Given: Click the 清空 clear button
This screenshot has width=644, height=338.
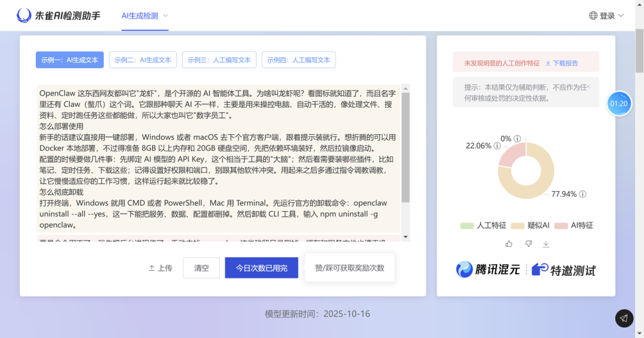Looking at the screenshot, I should tap(202, 268).
